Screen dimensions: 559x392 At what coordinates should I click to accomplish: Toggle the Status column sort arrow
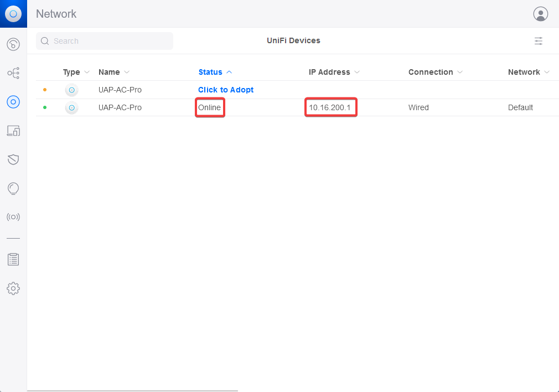229,72
